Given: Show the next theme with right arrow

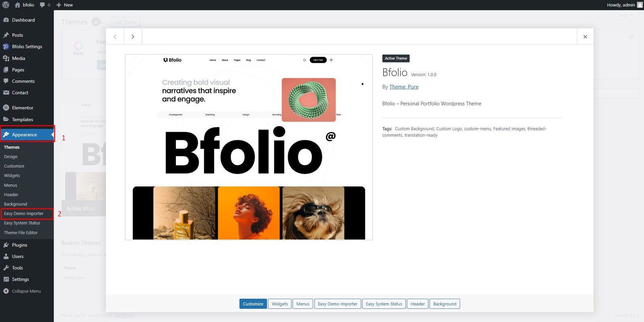Looking at the screenshot, I should point(133,37).
